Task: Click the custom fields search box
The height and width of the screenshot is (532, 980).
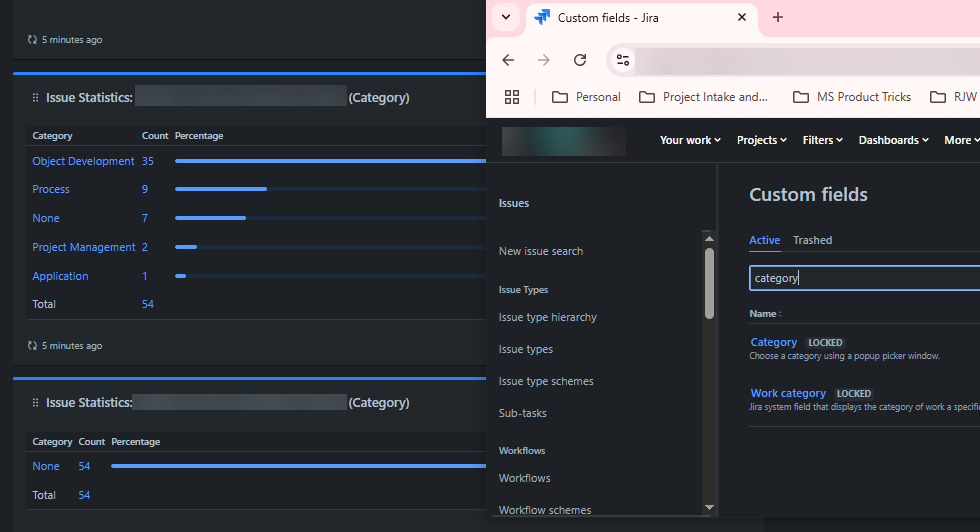Action: 864,278
